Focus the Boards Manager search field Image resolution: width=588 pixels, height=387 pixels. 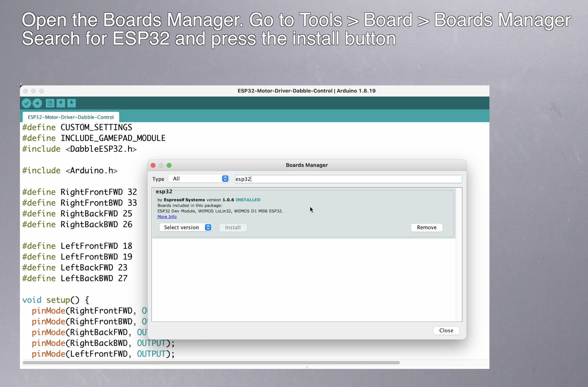[x=348, y=179]
